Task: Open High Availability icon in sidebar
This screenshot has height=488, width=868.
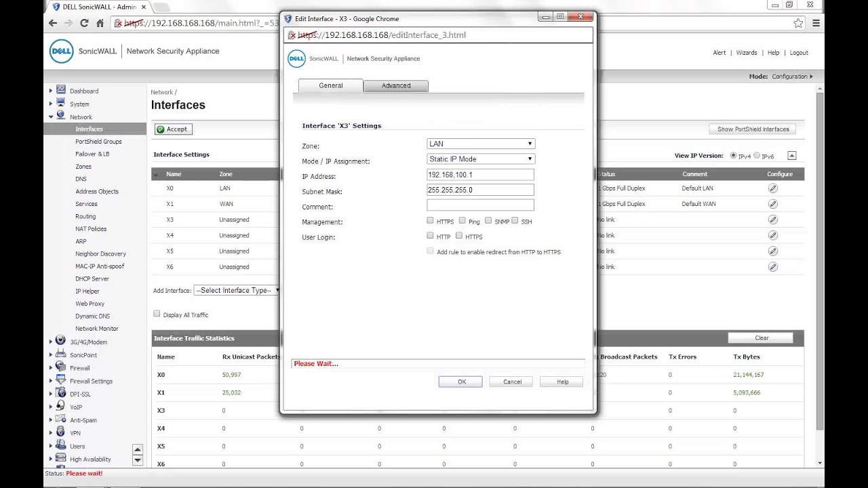Action: click(61, 459)
